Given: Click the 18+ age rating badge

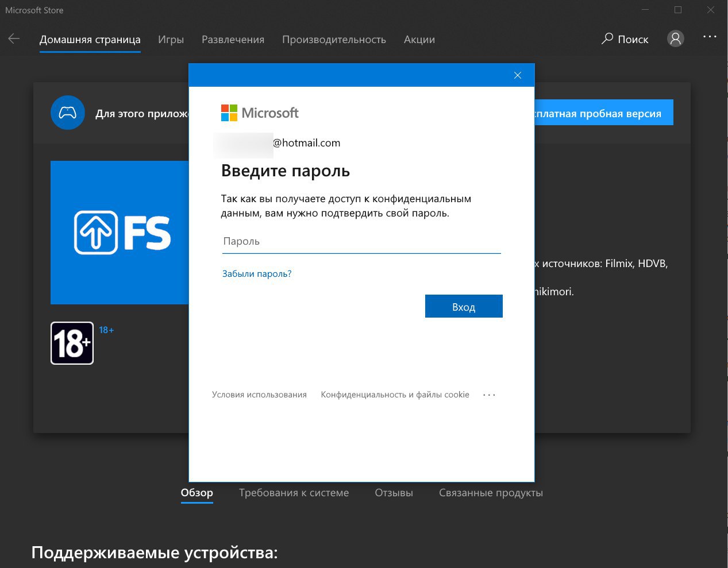Looking at the screenshot, I should [72, 343].
